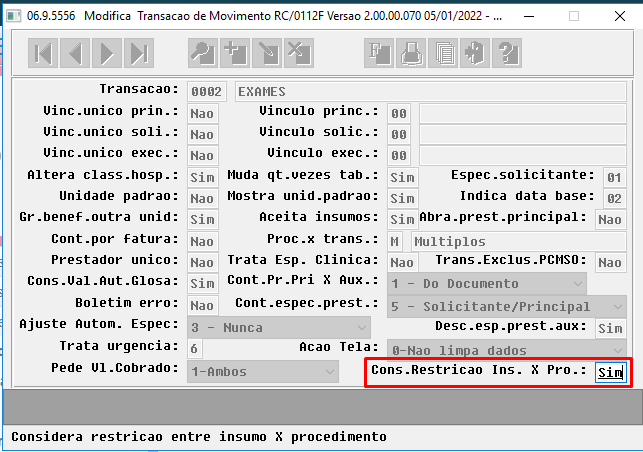Screen dimensions: 643x452
Task: Expand the Acao Tela dropdown
Action: (507, 350)
